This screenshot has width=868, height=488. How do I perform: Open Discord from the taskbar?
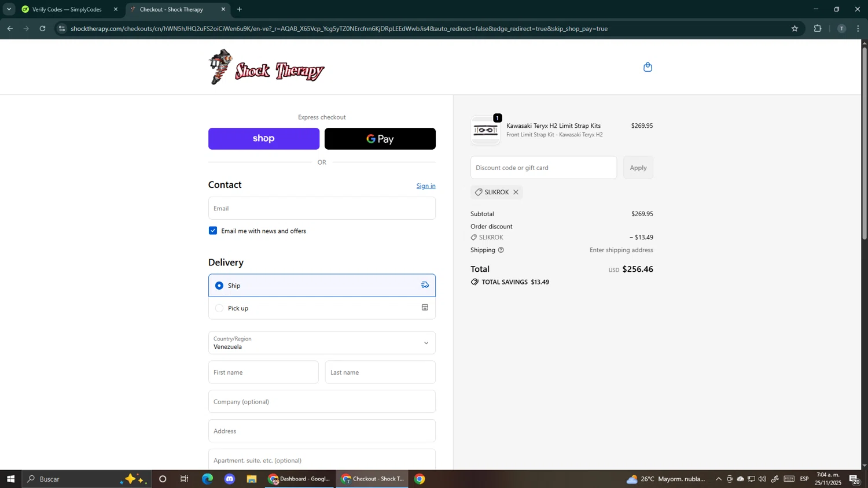coord(230,479)
